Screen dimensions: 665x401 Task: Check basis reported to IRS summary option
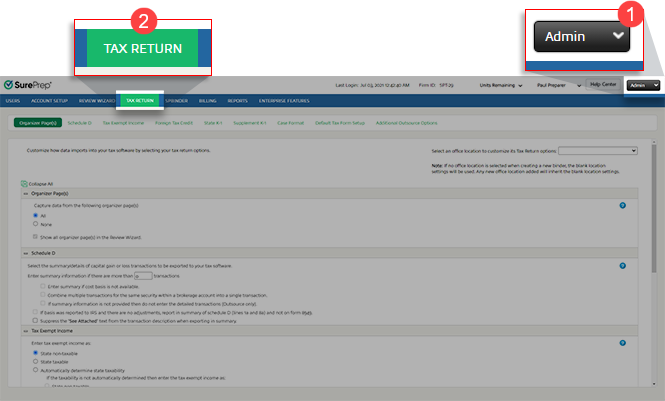[35, 312]
